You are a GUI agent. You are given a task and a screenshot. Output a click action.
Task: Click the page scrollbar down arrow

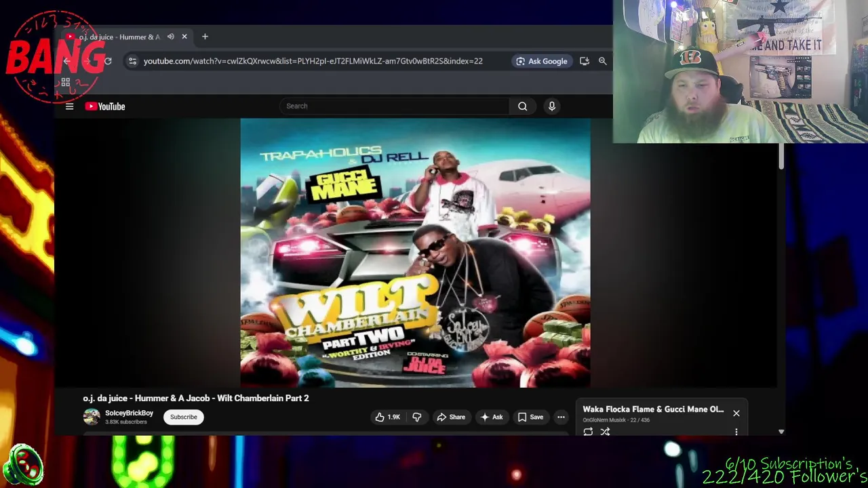coord(781,432)
